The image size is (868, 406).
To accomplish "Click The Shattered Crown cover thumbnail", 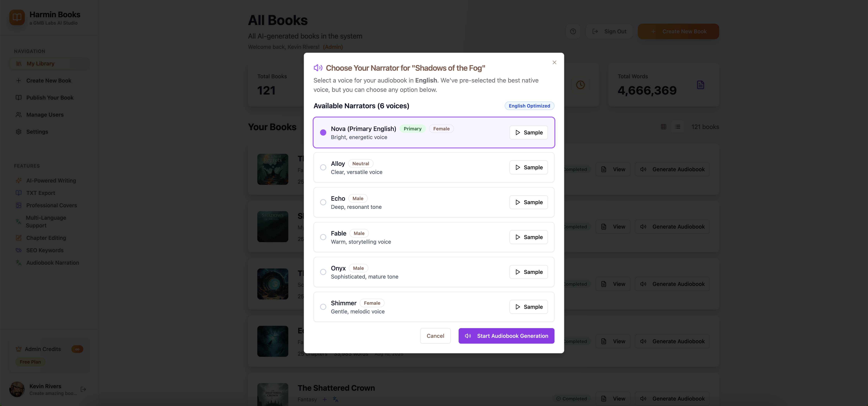I will pos(273,395).
